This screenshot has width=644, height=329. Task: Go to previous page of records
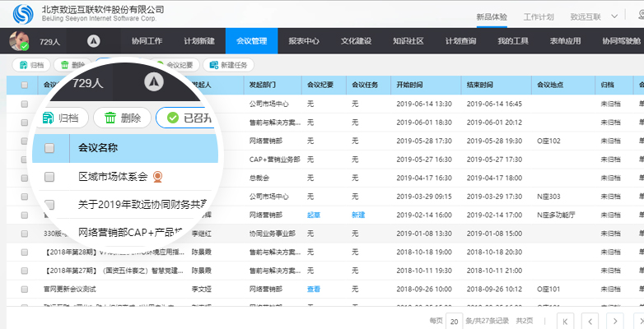[x=590, y=320]
